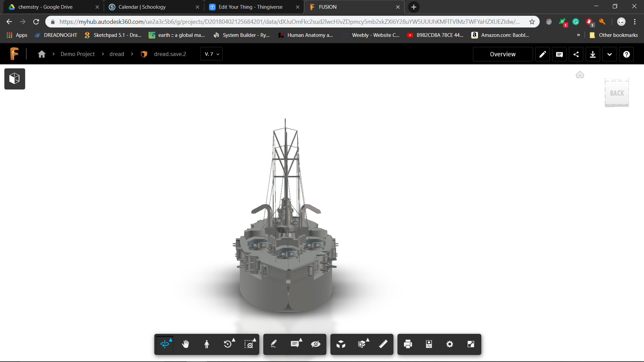Click dread.save.2 file name breadcrumb
The height and width of the screenshot is (362, 644).
click(170, 54)
